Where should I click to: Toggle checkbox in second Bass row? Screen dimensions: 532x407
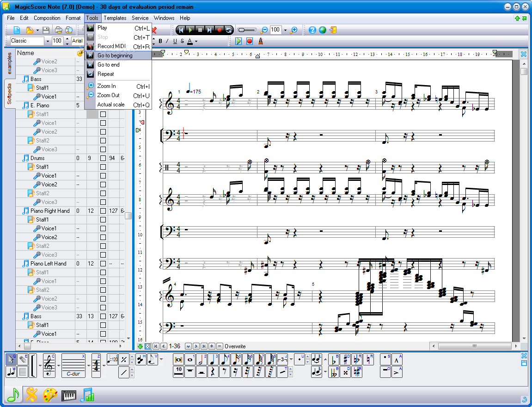click(103, 316)
